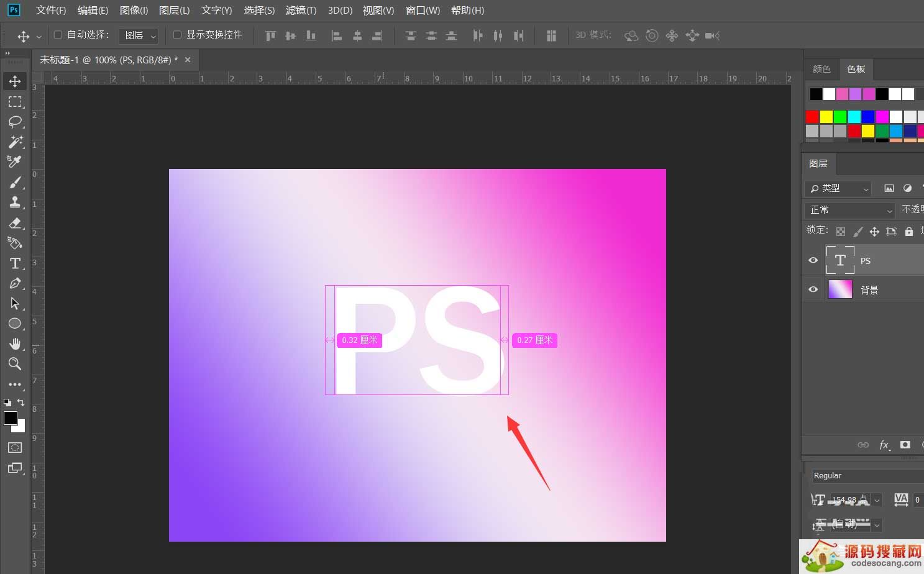Select the Eyedropper tool
924x574 pixels.
15,162
